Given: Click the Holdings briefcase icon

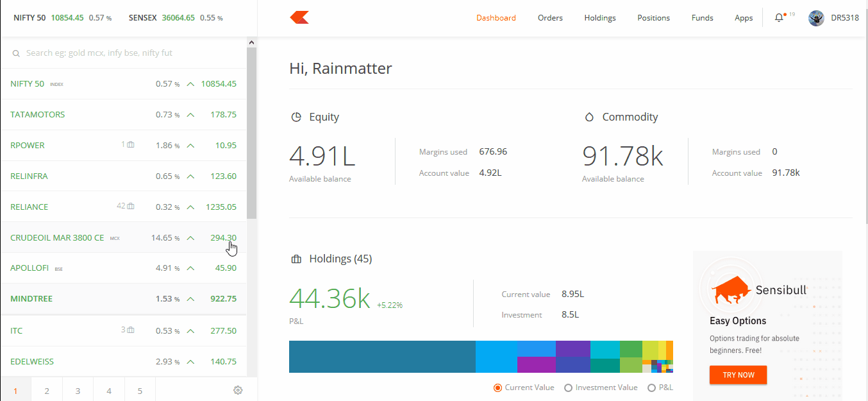Looking at the screenshot, I should [x=296, y=259].
